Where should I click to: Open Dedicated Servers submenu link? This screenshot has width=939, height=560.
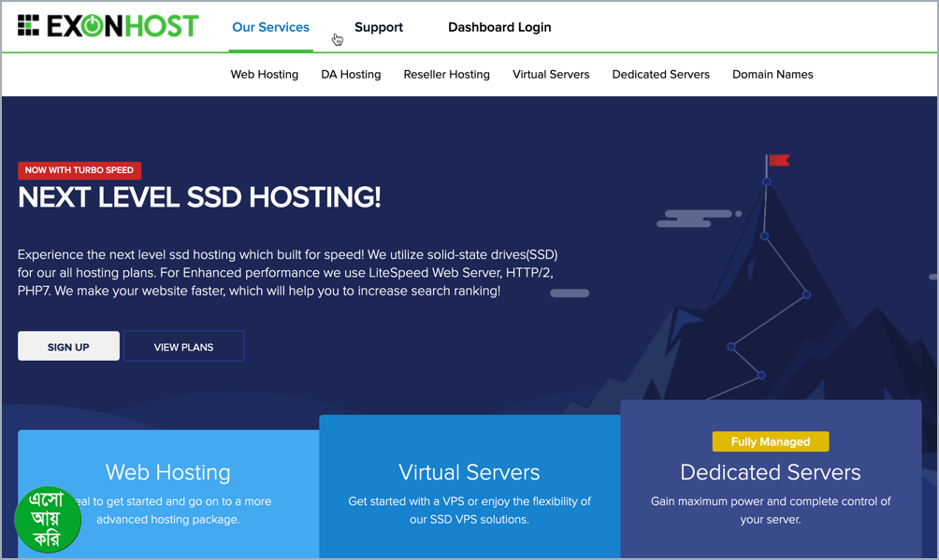[x=660, y=74]
